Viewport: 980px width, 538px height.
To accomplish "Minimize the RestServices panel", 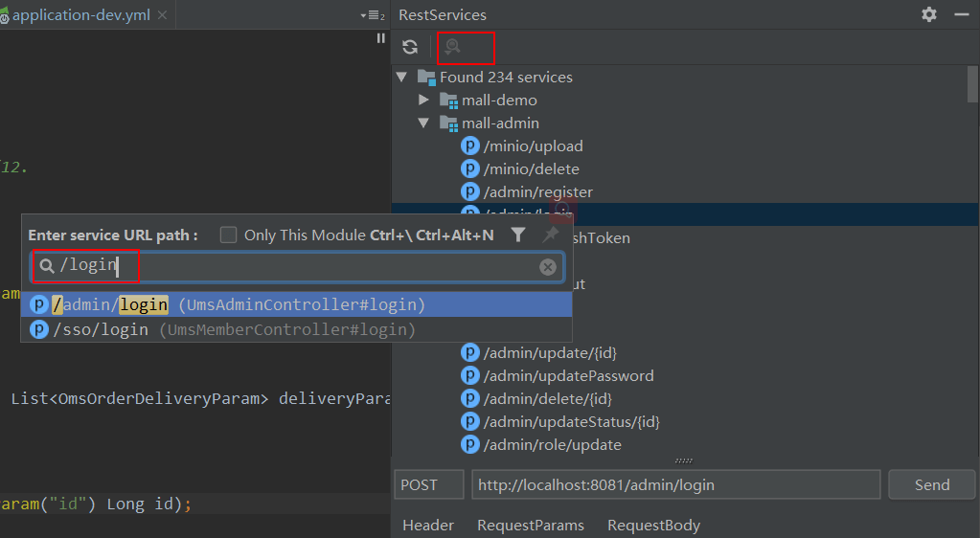I will pos(962,14).
